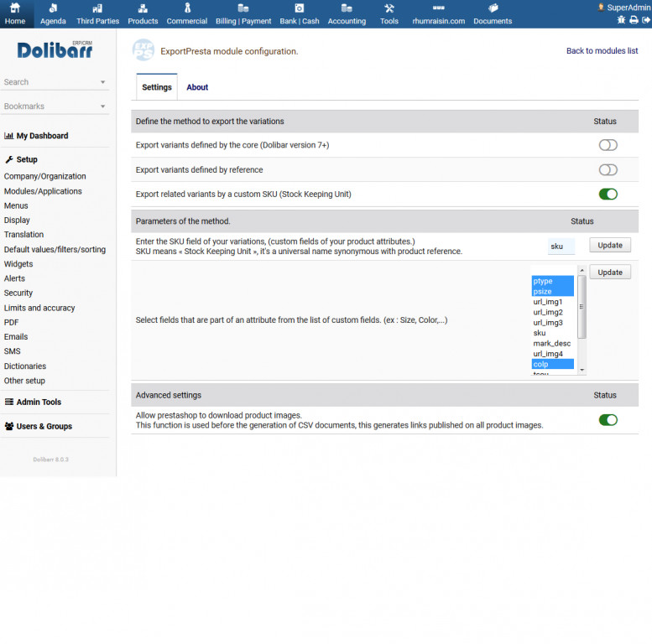Switch to the About tab
This screenshot has width=652, height=644.
[197, 87]
